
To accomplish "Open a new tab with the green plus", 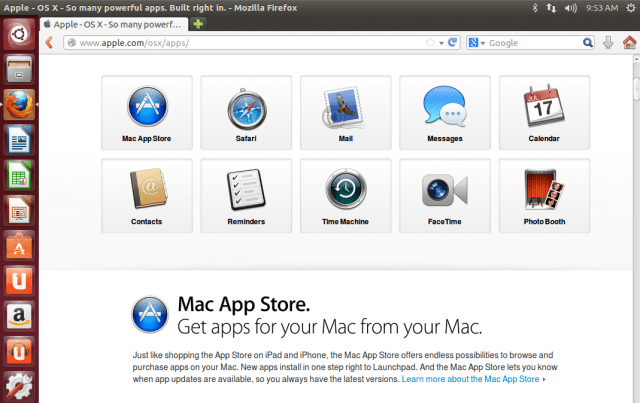I will (x=198, y=24).
